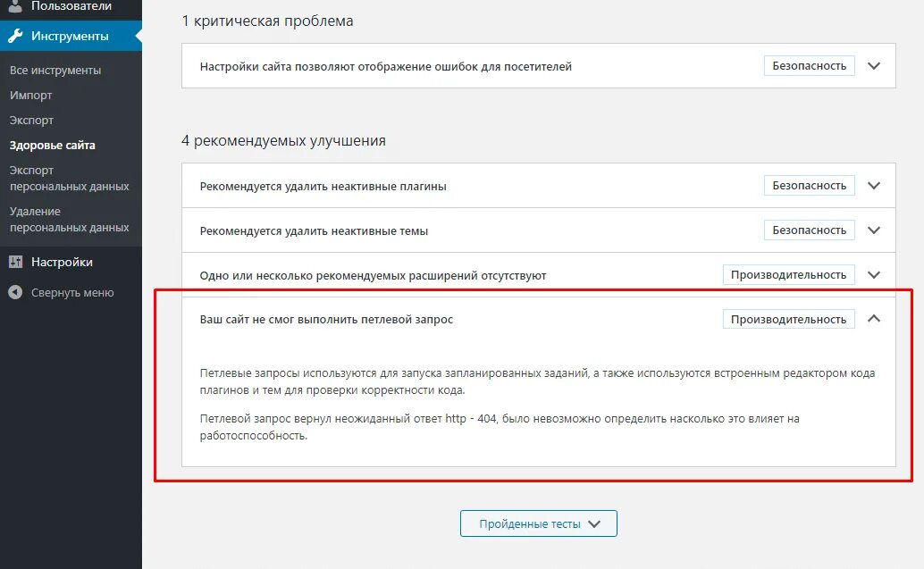Image resolution: width=924 pixels, height=569 pixels.
Task: Expand the missing recommended modules item
Action: [x=874, y=275]
